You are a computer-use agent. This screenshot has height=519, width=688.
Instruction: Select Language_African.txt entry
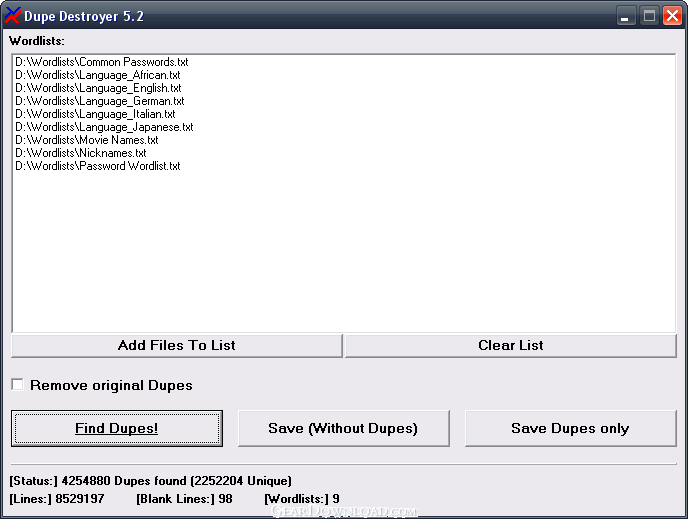point(98,75)
